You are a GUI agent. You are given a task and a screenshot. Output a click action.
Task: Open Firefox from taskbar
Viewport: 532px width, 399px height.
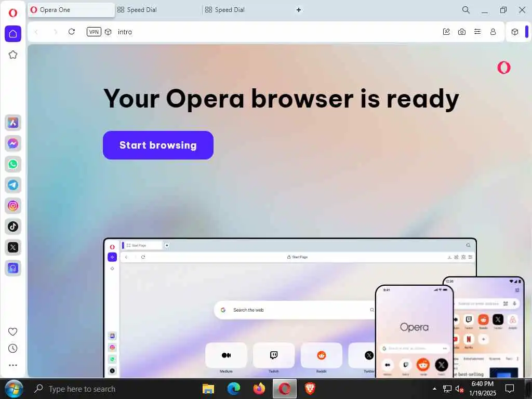(x=259, y=389)
